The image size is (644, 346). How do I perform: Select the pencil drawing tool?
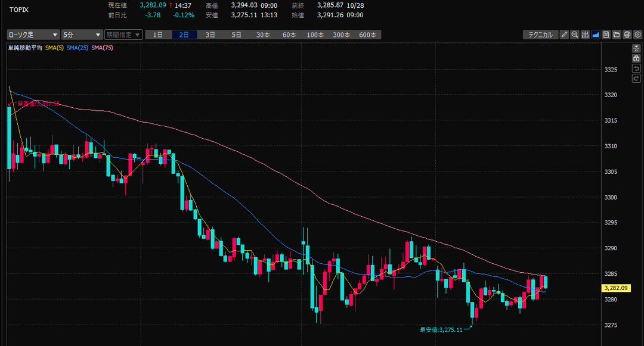pos(565,35)
